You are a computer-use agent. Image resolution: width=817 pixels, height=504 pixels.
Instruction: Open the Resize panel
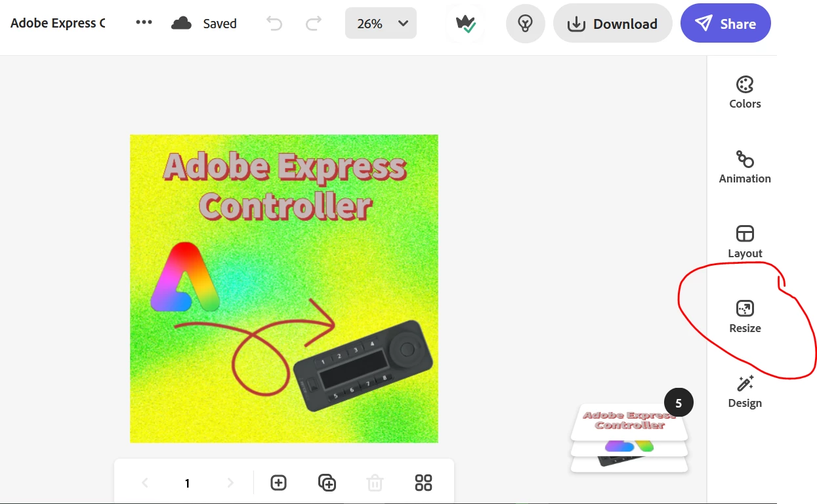pos(745,316)
